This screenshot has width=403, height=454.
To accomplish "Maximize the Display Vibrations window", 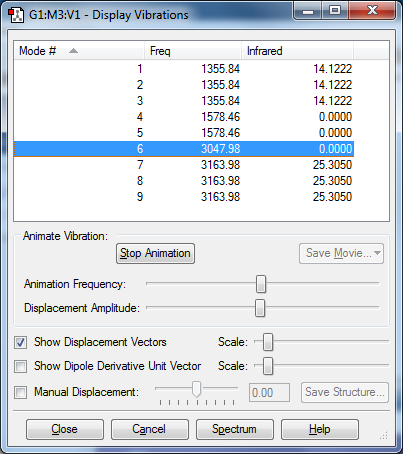I will tap(335, 11).
